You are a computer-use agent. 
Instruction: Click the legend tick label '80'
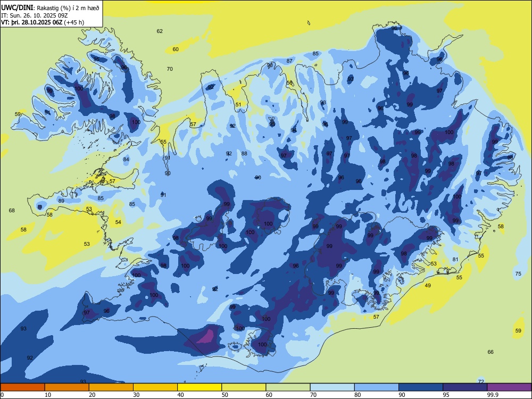click(x=358, y=395)
